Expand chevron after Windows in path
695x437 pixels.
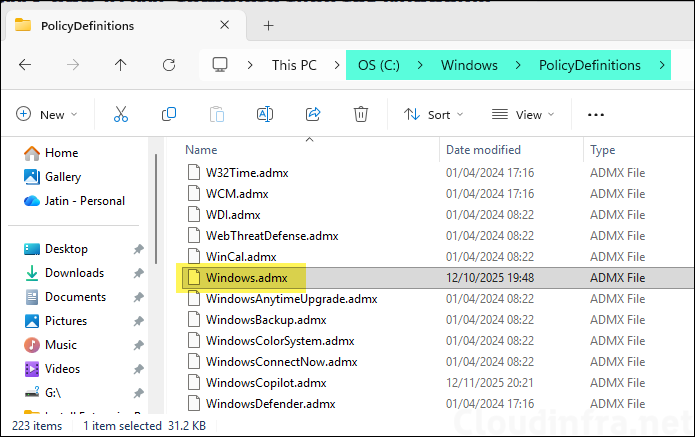click(x=518, y=65)
